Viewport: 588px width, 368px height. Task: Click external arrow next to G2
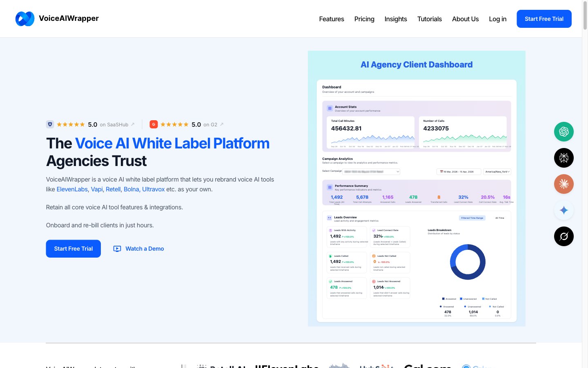pyautogui.click(x=222, y=124)
